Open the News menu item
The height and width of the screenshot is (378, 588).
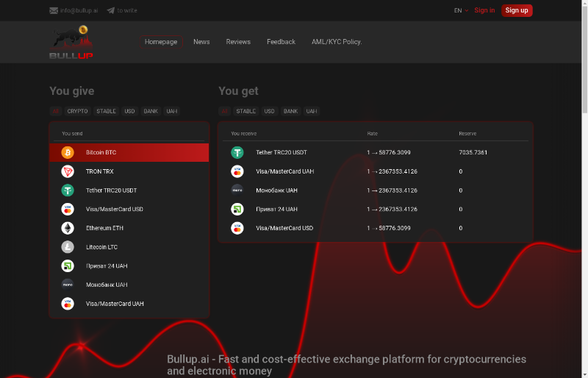coord(201,42)
